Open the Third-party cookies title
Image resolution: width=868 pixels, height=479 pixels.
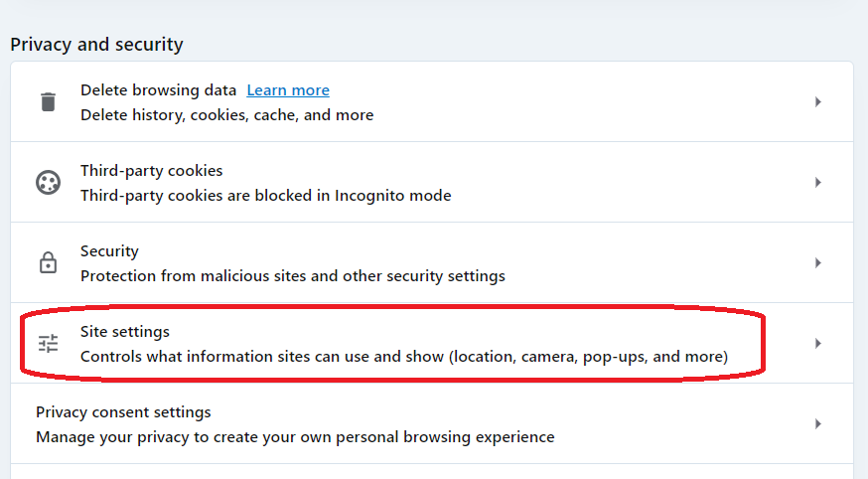(x=151, y=171)
